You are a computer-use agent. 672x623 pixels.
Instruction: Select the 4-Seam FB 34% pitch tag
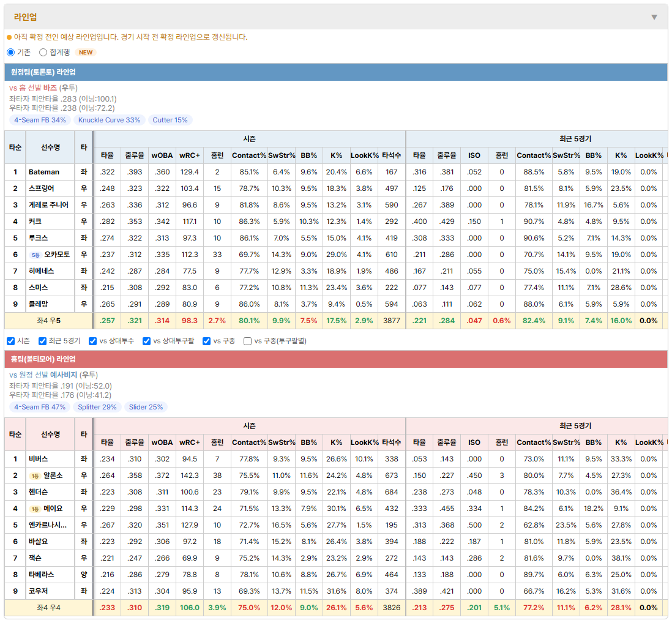click(40, 120)
